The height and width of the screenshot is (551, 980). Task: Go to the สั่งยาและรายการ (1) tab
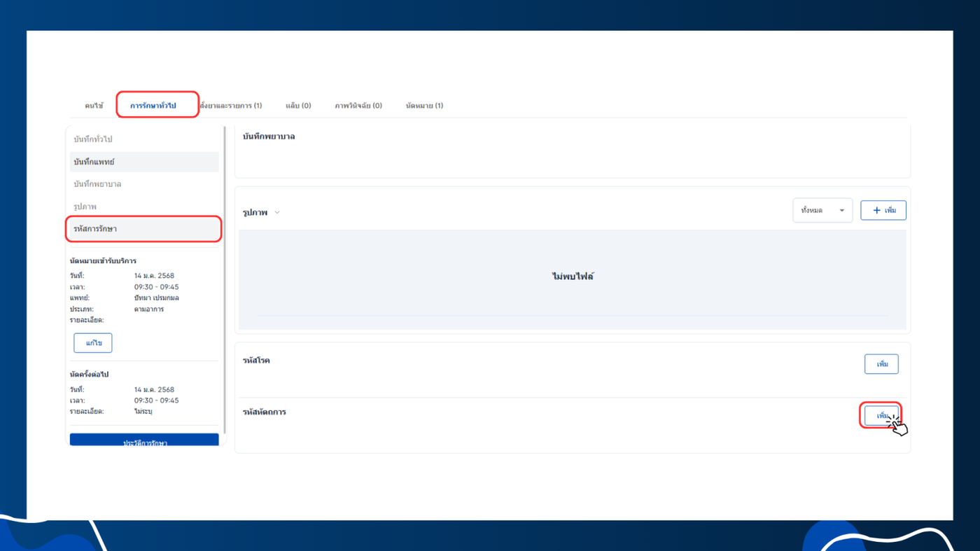[231, 106]
